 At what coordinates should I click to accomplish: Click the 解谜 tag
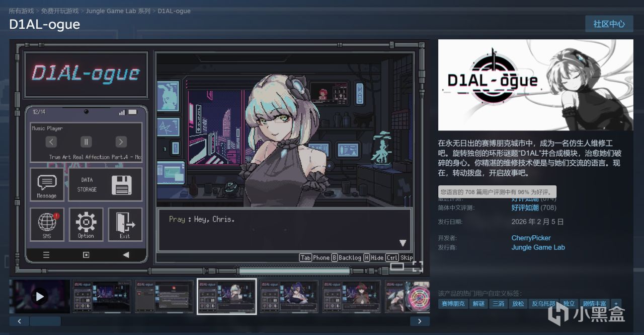tap(478, 304)
